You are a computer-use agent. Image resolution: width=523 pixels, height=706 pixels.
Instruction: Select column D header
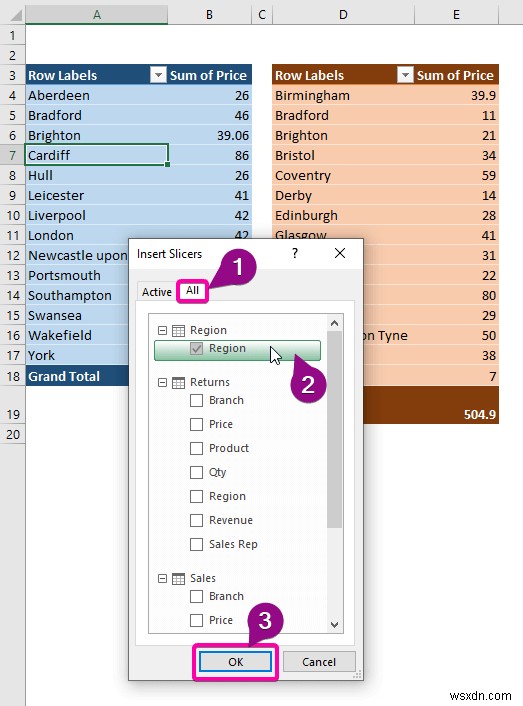pyautogui.click(x=343, y=14)
